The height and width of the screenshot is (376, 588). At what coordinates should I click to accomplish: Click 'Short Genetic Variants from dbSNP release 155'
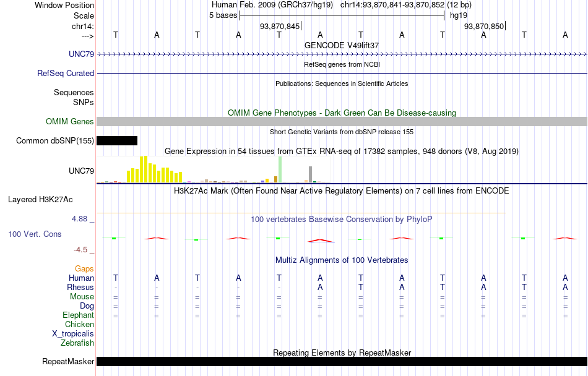click(x=342, y=132)
